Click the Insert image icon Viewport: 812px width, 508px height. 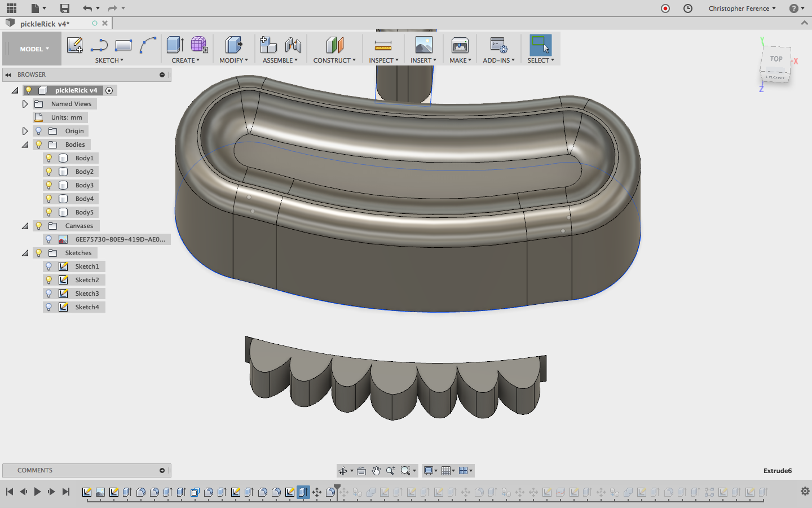pos(423,45)
